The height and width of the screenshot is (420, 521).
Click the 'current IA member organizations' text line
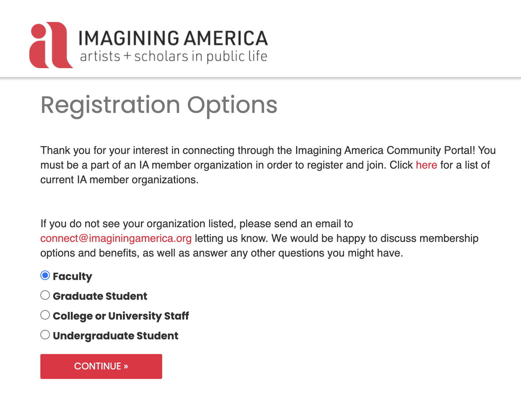(119, 180)
